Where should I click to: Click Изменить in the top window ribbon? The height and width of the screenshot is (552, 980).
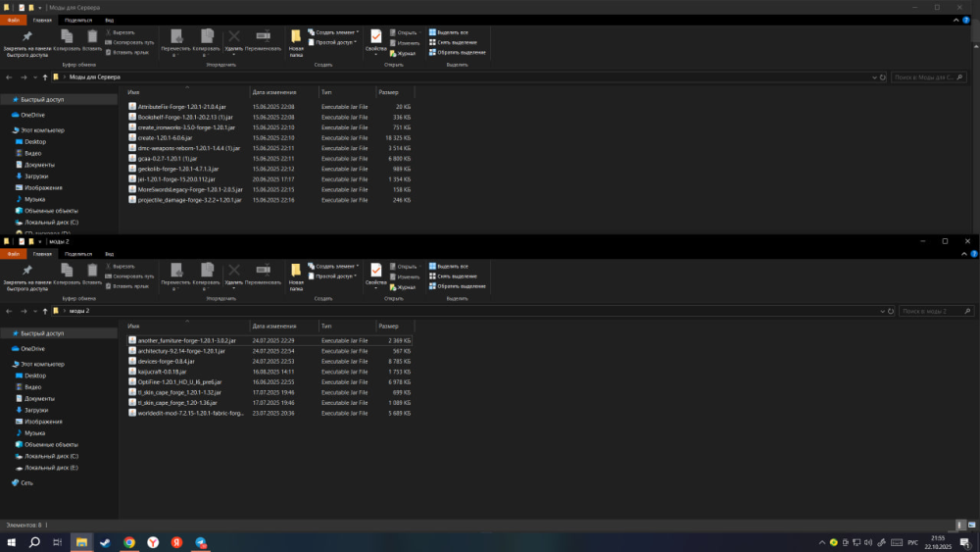pyautogui.click(x=405, y=43)
